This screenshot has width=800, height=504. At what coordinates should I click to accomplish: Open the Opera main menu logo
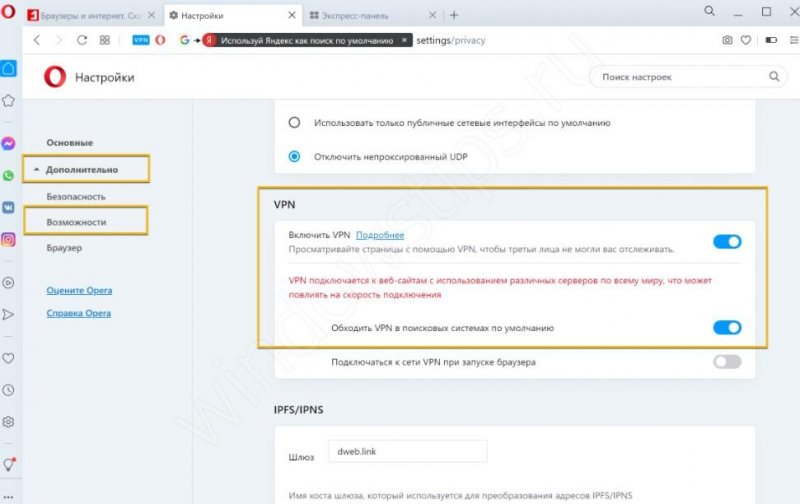coord(8,11)
